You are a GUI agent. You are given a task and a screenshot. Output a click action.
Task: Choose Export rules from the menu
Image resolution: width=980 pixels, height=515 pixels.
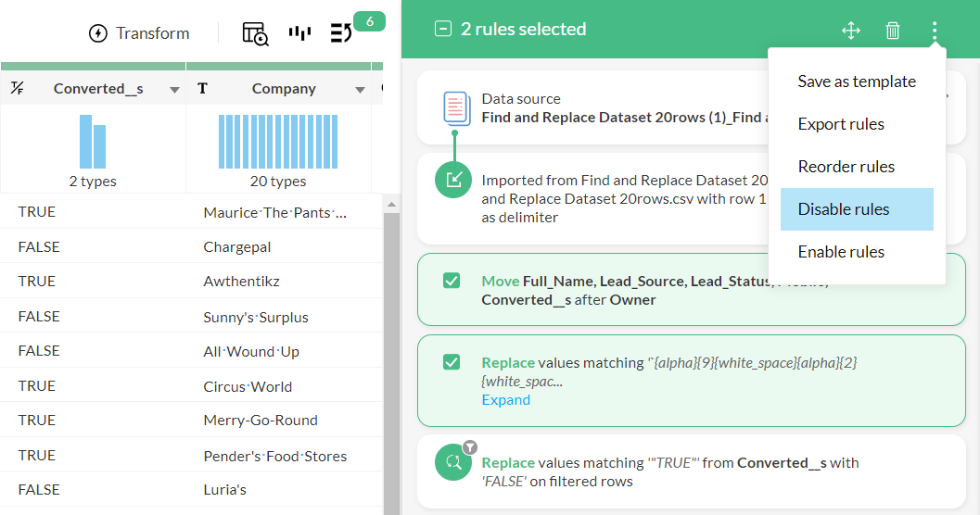840,124
